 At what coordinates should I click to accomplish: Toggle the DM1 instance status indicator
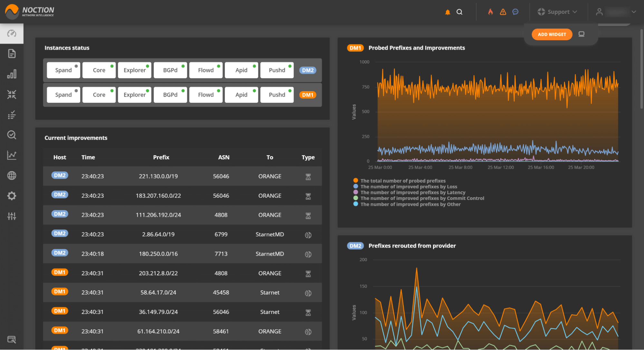pos(308,94)
